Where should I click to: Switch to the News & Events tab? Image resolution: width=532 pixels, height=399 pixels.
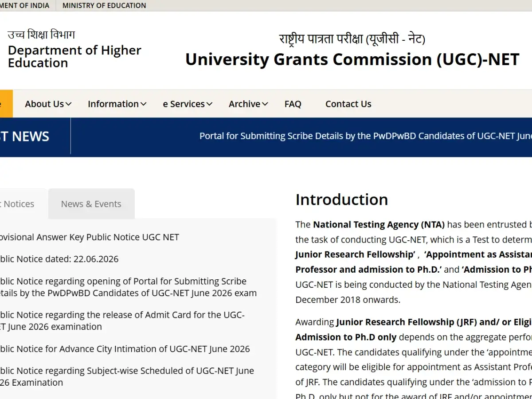pos(91,204)
